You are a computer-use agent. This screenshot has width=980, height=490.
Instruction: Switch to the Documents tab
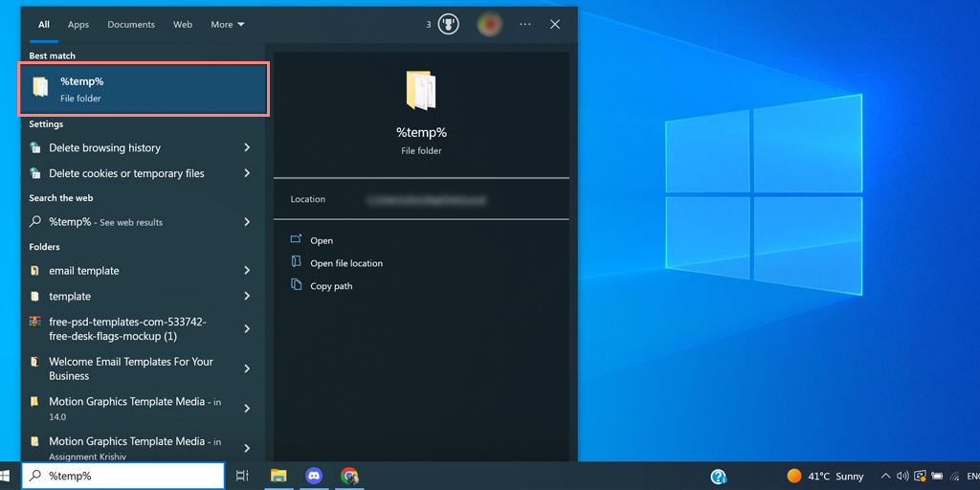(x=131, y=24)
